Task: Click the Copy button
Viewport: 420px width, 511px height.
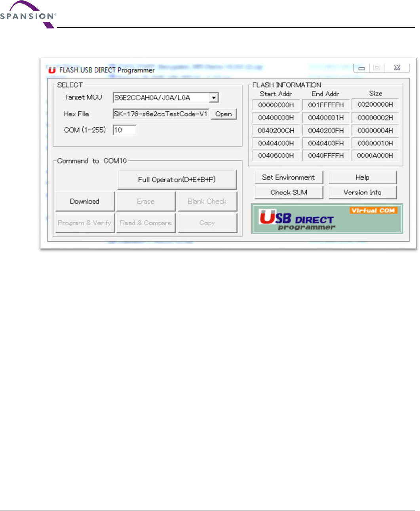Action: (x=207, y=223)
